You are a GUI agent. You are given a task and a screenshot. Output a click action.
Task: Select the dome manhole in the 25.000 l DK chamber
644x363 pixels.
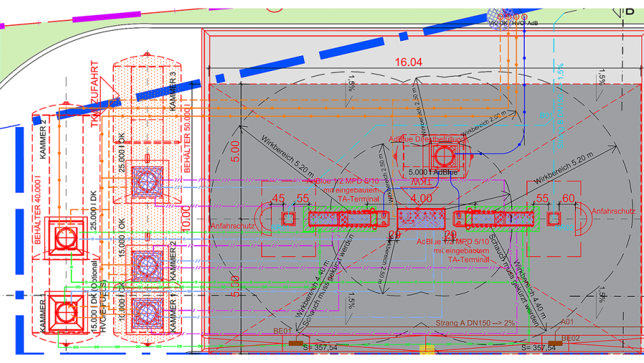[65, 238]
